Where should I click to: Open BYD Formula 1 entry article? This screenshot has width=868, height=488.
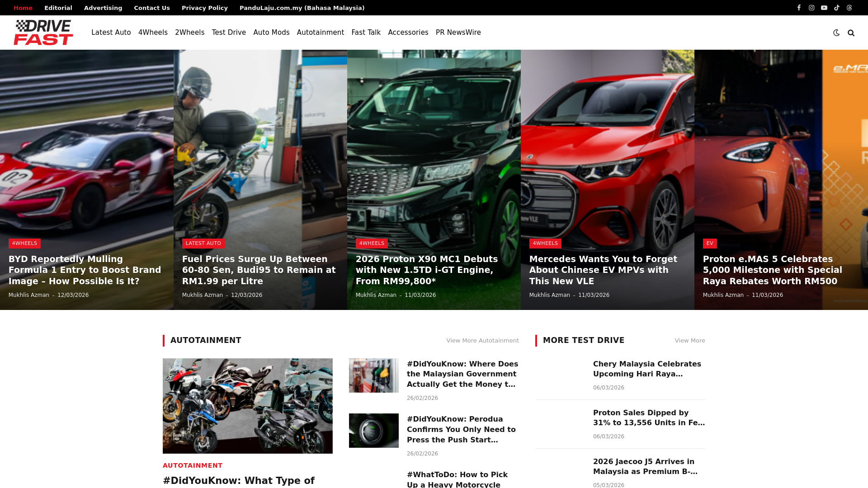point(85,270)
